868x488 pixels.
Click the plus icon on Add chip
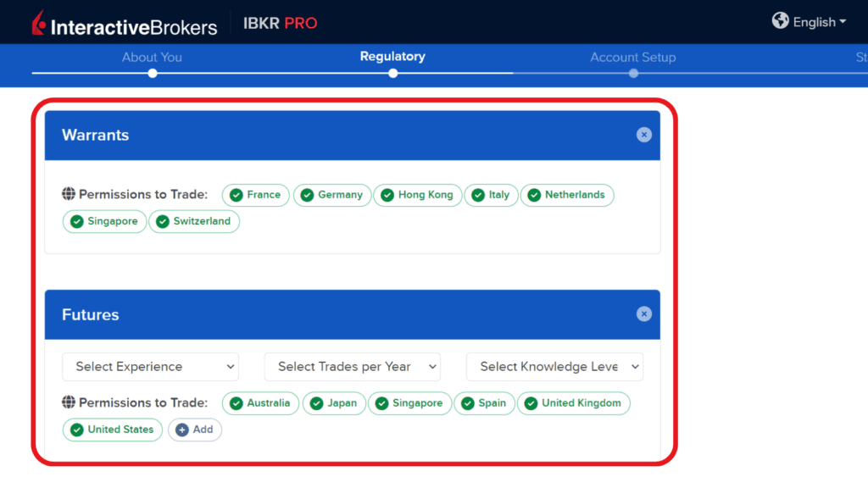[181, 430]
